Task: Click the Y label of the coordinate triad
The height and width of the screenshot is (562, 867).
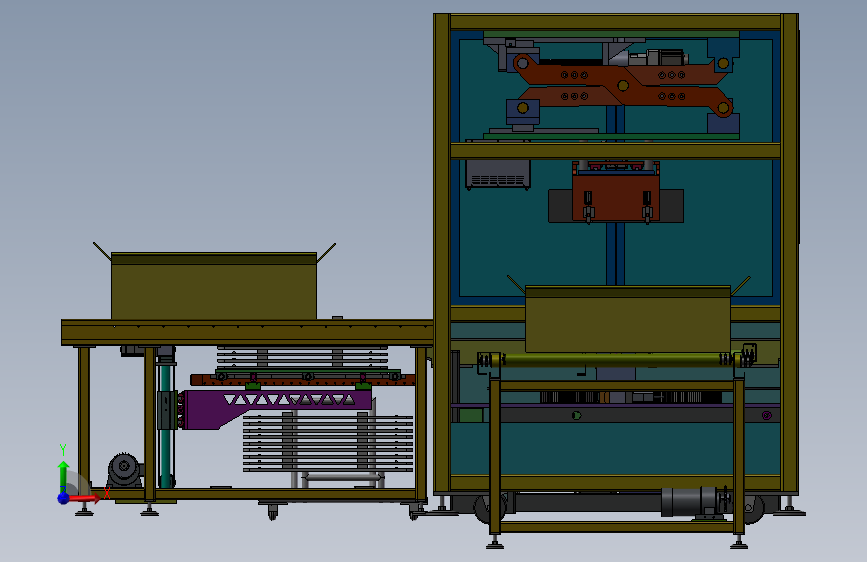Action: (63, 450)
